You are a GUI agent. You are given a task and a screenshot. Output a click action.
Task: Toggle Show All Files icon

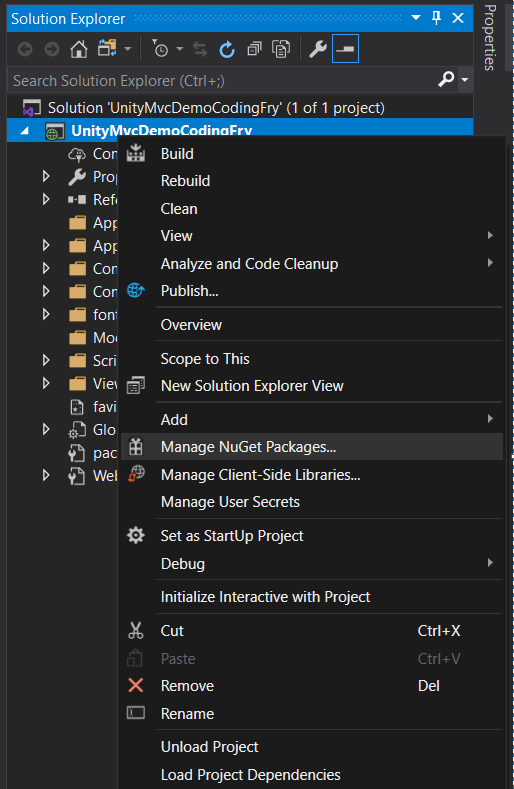point(281,49)
